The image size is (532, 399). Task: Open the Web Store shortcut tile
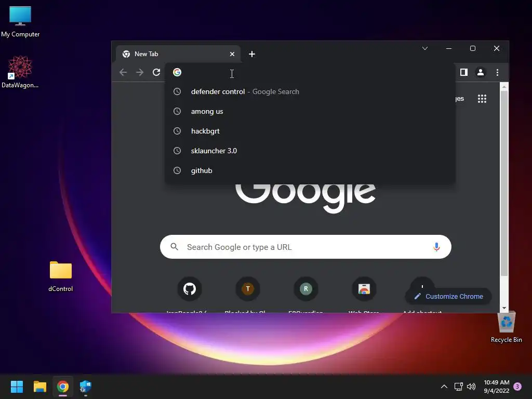(x=364, y=289)
